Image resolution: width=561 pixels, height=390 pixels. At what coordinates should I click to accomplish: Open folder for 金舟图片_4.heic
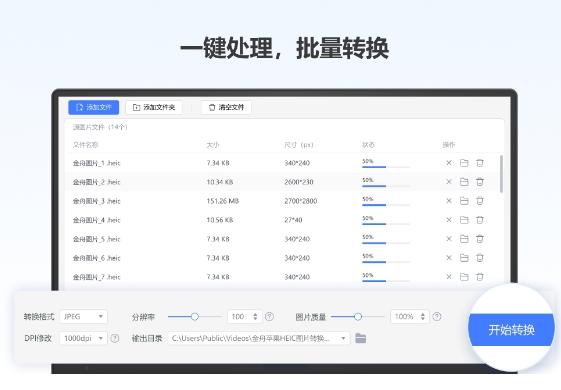click(464, 220)
